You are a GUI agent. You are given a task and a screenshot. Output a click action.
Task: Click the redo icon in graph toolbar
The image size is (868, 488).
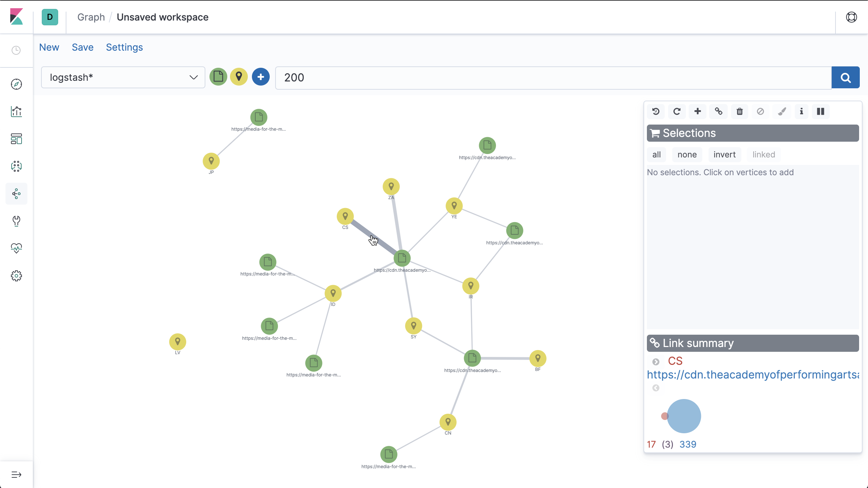click(x=677, y=111)
